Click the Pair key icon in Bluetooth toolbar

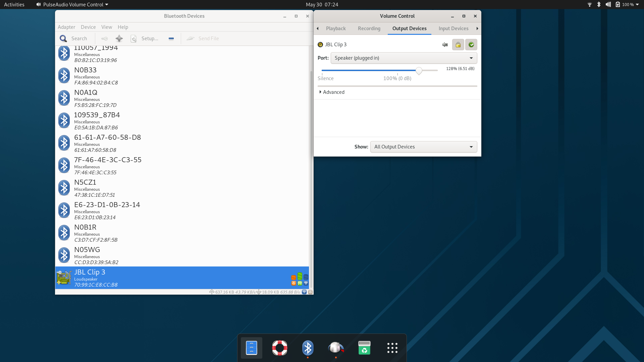click(x=105, y=39)
